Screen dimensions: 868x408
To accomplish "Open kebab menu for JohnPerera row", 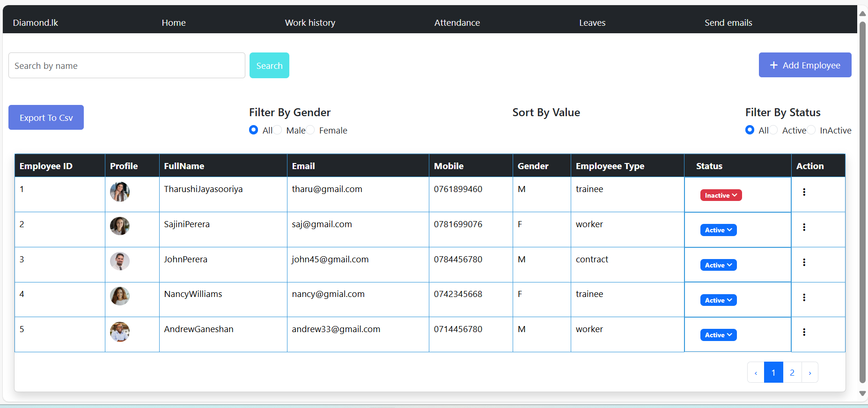I will coord(804,262).
